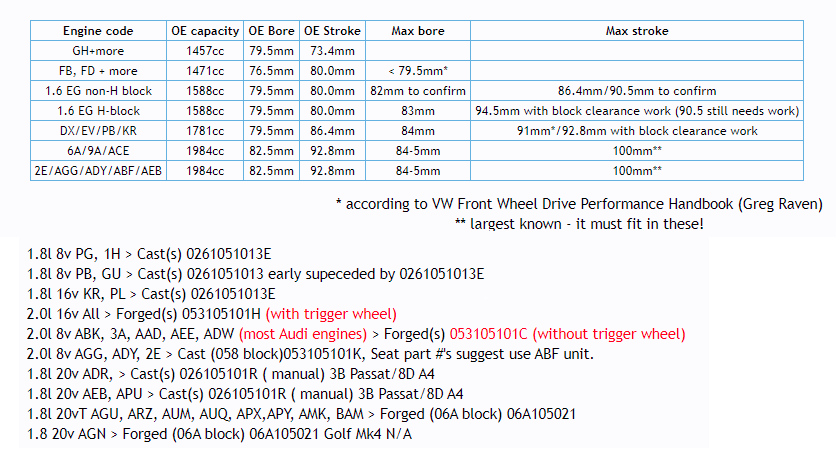The height and width of the screenshot is (451, 837).
Task: Click red '053105101C (without trigger wheel)' text
Action: click(567, 334)
